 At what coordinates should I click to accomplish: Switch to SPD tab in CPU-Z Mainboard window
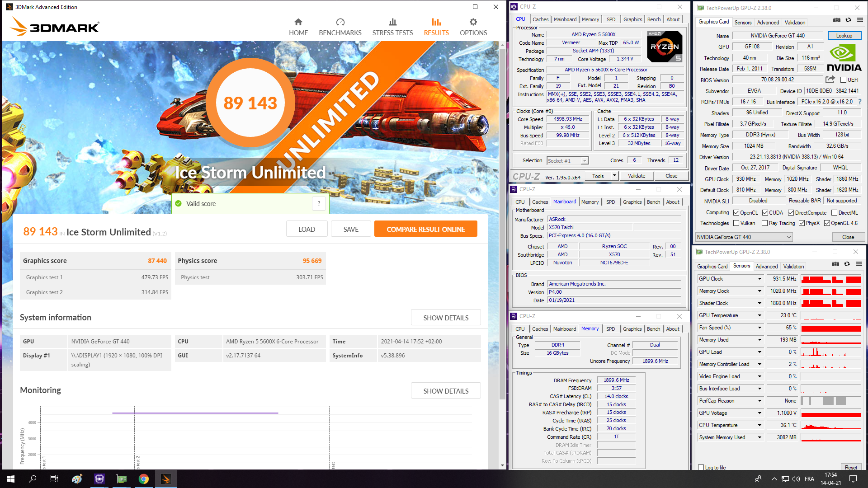pyautogui.click(x=610, y=202)
